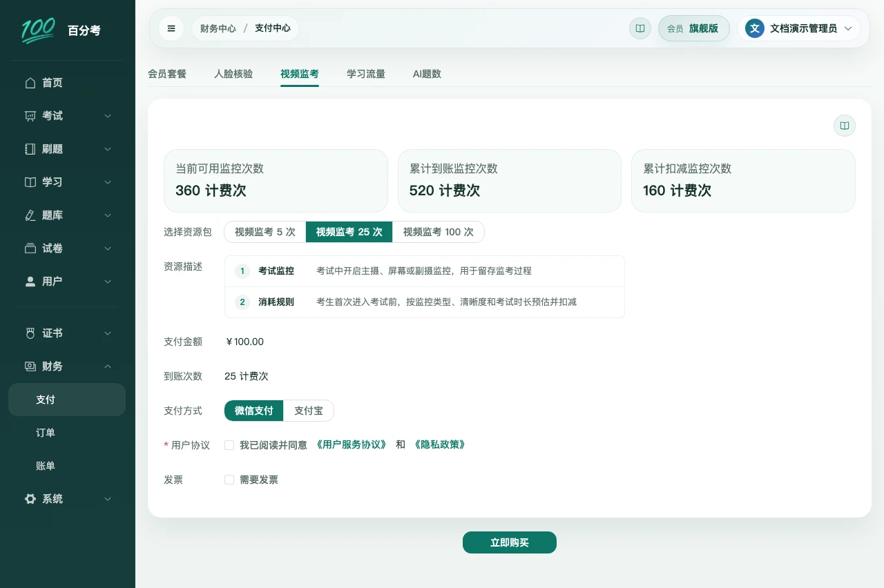Screen dimensions: 884x588
Task: Select the 视频监考 25 次 package
Action: 349,232
